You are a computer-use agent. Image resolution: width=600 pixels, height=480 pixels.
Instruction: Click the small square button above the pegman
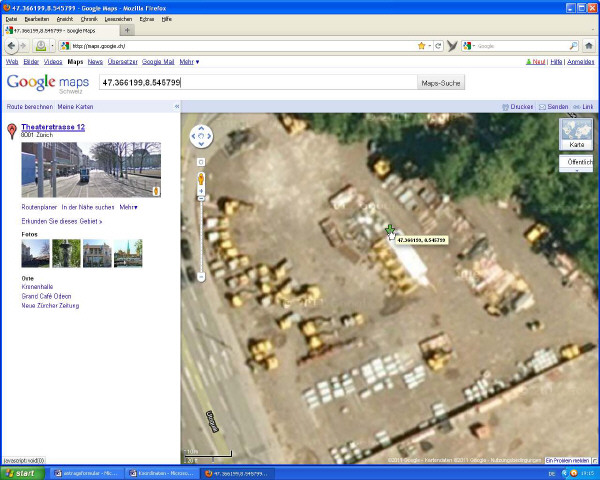201,162
